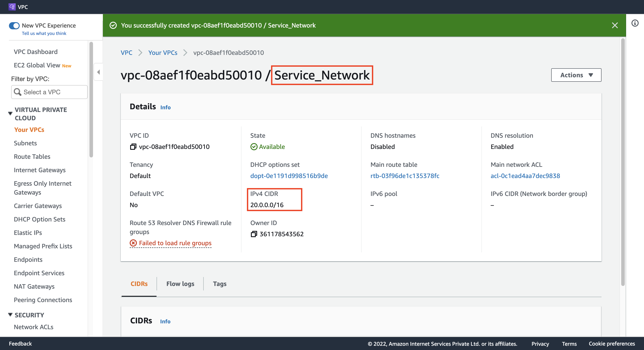Click the rtb-03f96de1c135378fc route table link
Image resolution: width=644 pixels, height=350 pixels.
(x=405, y=175)
